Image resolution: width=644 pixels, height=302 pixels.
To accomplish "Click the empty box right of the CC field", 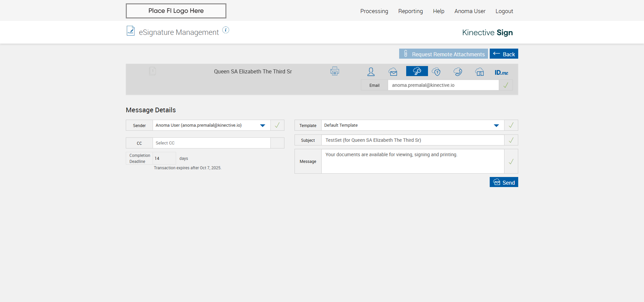I will (x=277, y=143).
